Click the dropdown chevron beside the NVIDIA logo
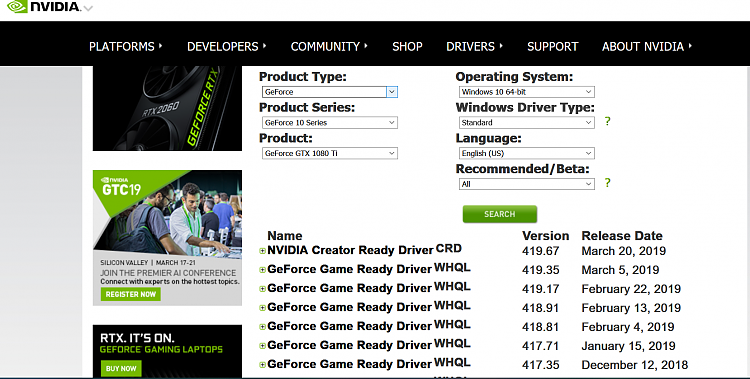Image resolution: width=750 pixels, height=379 pixels. [88, 8]
